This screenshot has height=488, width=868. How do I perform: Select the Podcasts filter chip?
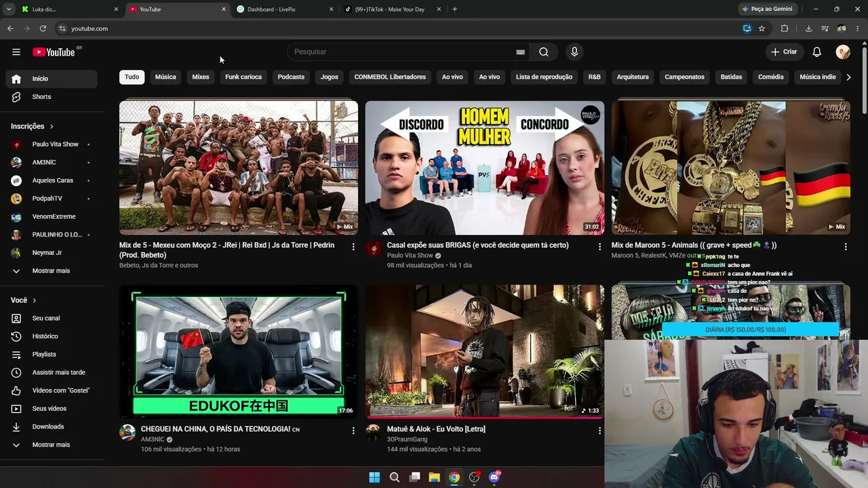click(x=291, y=77)
